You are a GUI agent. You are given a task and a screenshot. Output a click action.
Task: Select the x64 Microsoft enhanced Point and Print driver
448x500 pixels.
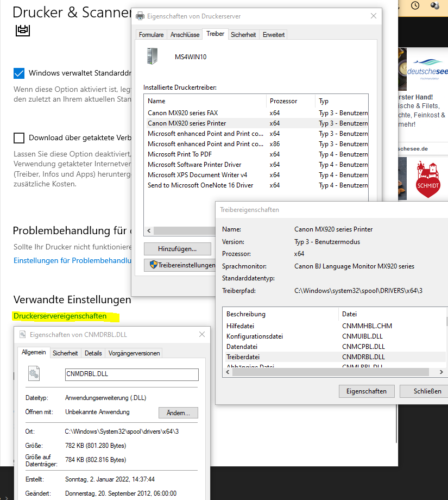click(256, 134)
